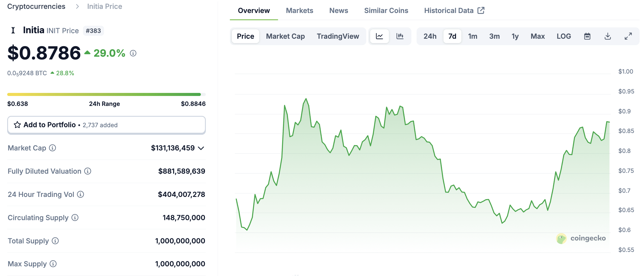The height and width of the screenshot is (276, 644).
Task: Switch chart to candlestick view
Action: tap(400, 36)
